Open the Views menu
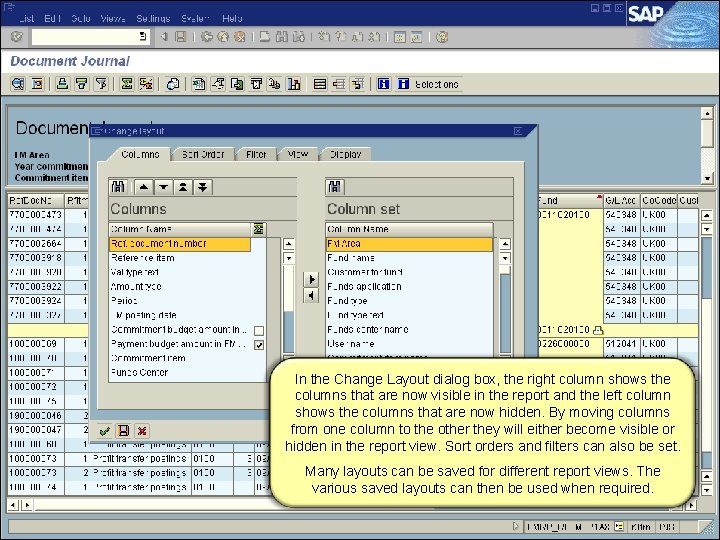The width and height of the screenshot is (720, 540). [x=113, y=19]
